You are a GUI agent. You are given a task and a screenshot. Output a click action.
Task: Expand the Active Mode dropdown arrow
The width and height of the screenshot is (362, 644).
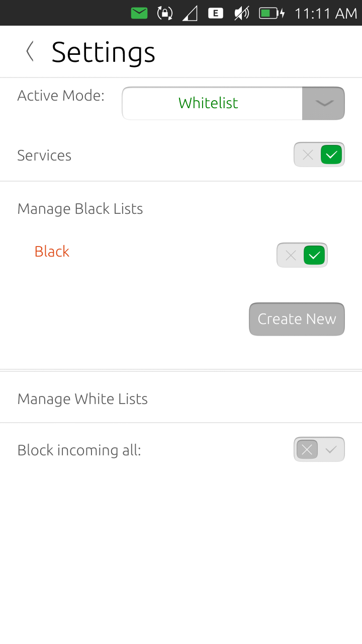(323, 104)
